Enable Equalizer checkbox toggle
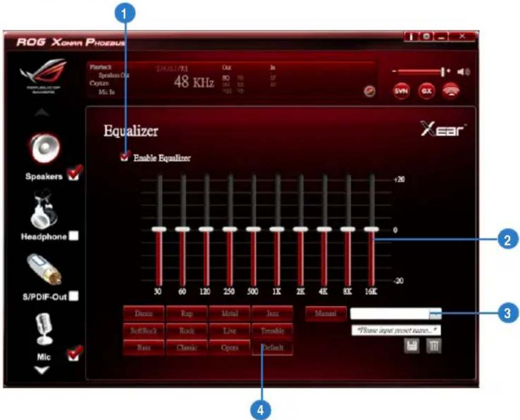The image size is (520, 420). point(125,157)
